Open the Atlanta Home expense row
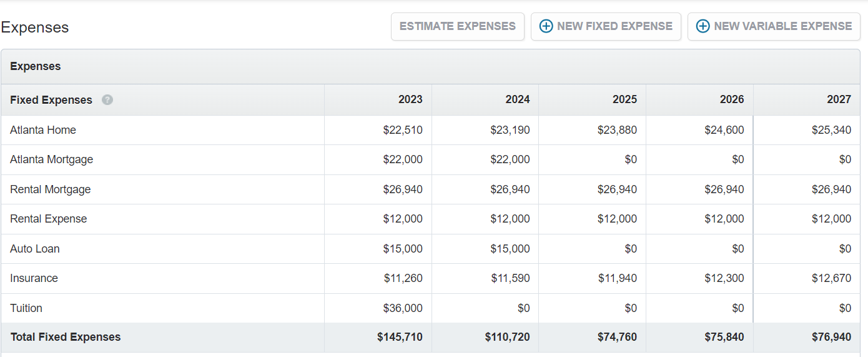This screenshot has height=357, width=868. coord(43,130)
